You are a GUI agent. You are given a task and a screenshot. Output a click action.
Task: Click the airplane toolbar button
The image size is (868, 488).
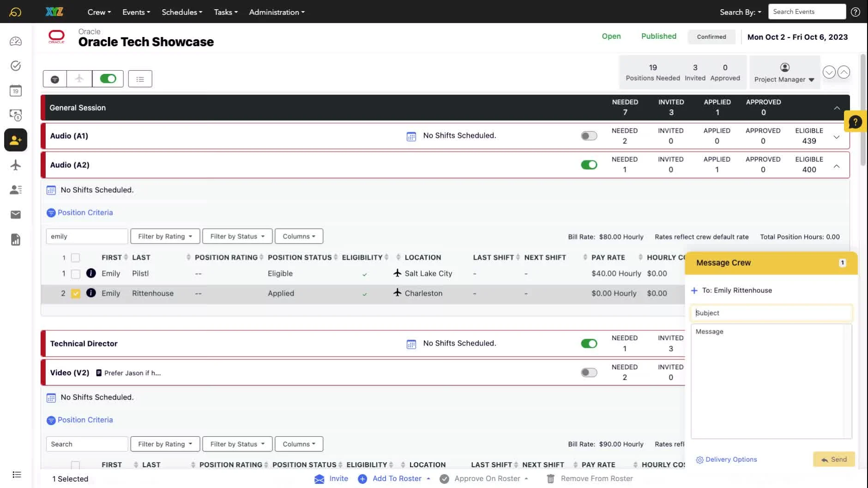point(79,79)
